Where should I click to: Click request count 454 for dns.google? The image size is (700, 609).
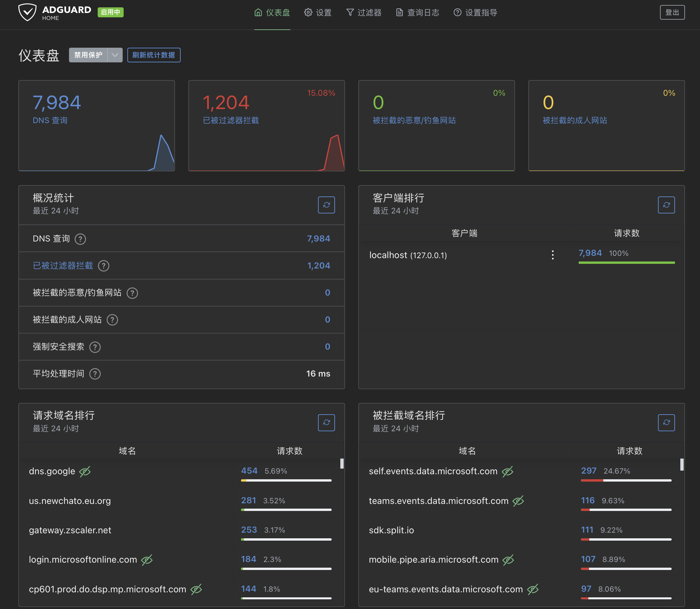click(249, 471)
